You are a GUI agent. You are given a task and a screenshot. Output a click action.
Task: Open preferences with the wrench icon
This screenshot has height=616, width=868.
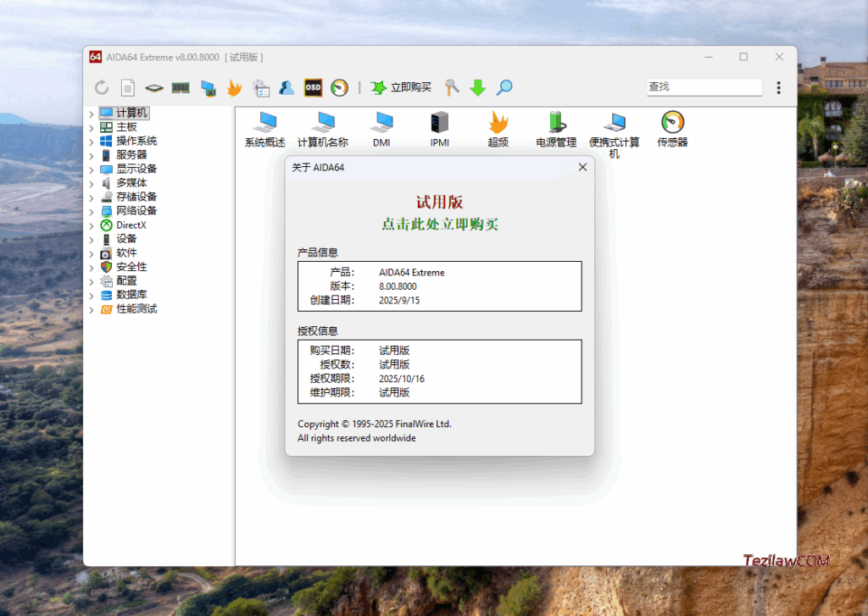[x=452, y=87]
